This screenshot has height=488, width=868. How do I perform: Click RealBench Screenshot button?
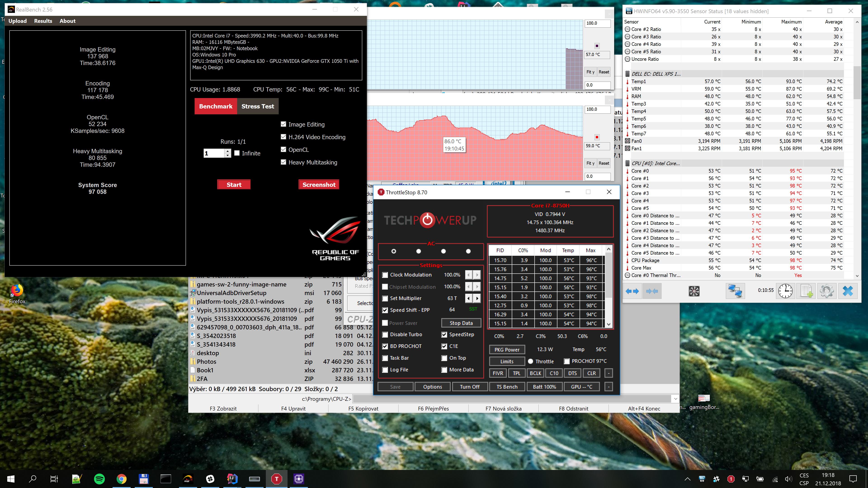pos(319,185)
